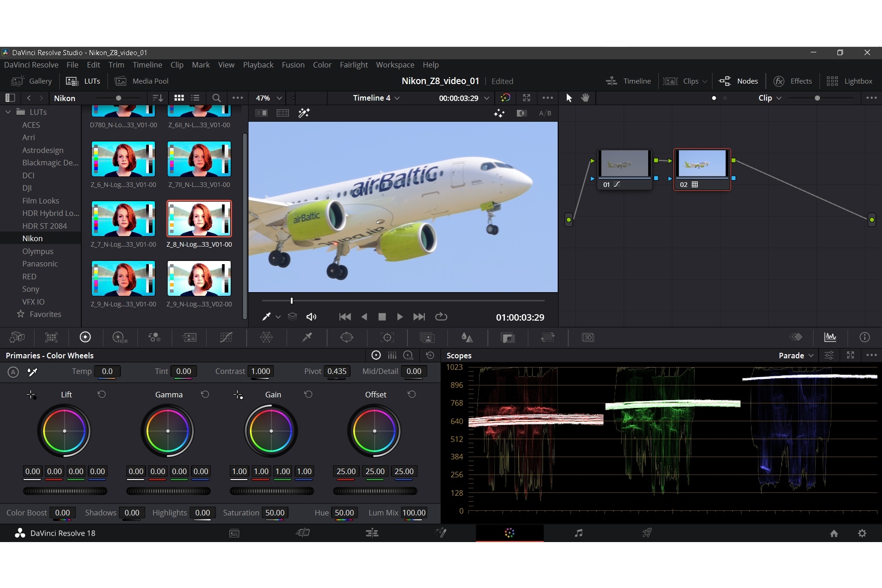Open the Keyframes palette
882x588 pixels.
point(796,338)
